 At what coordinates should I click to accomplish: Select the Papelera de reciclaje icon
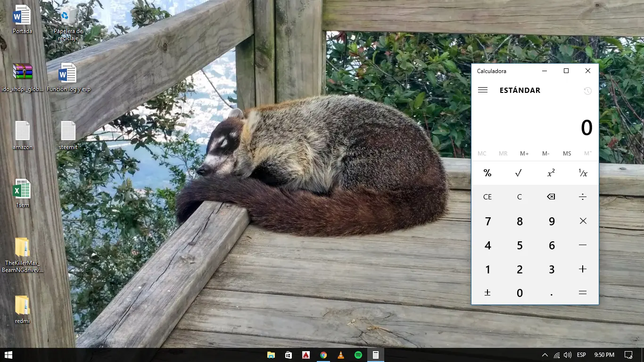tap(68, 23)
